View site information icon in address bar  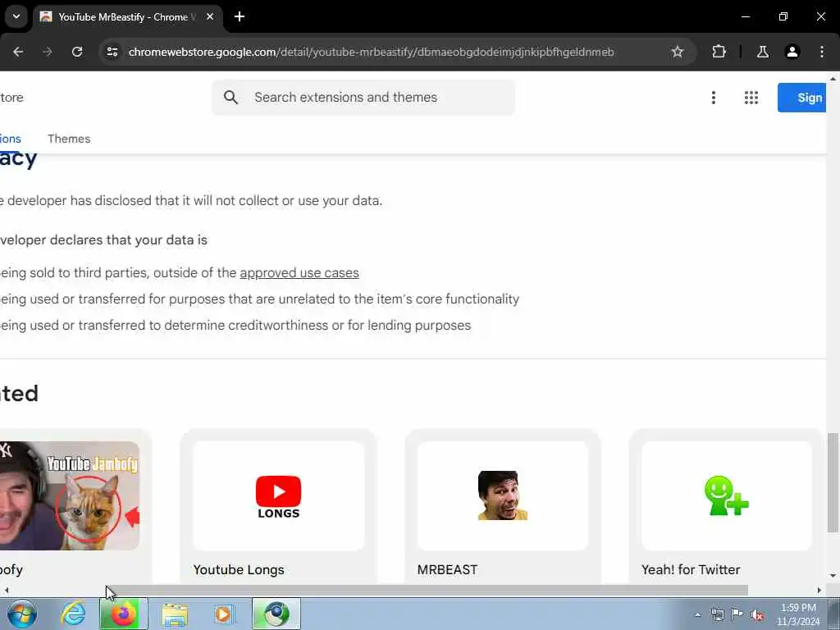[x=112, y=52]
